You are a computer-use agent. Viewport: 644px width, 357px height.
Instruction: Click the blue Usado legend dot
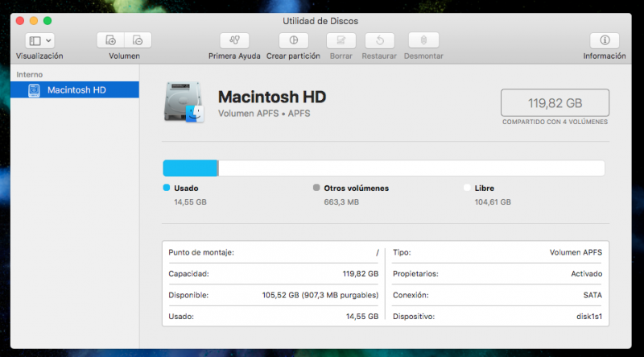[167, 188]
